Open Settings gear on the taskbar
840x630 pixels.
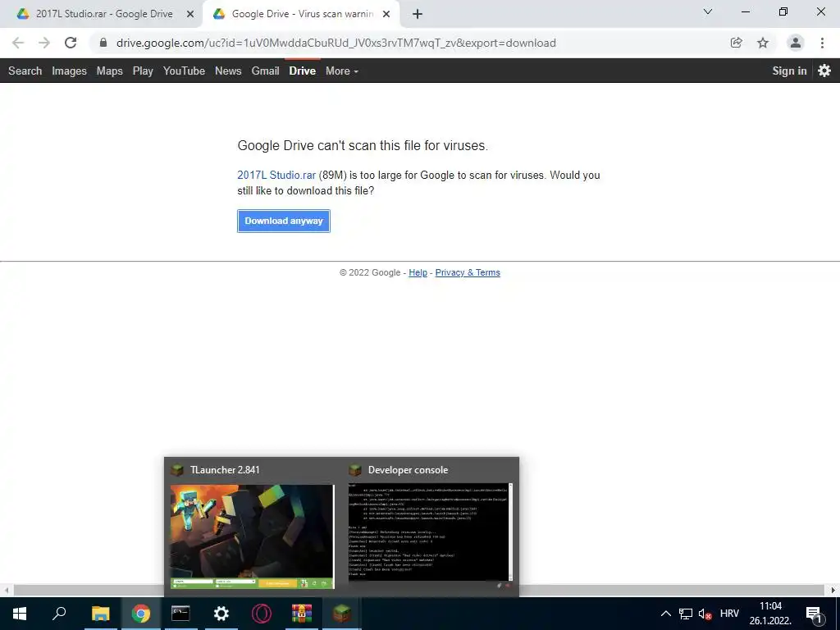click(x=221, y=614)
